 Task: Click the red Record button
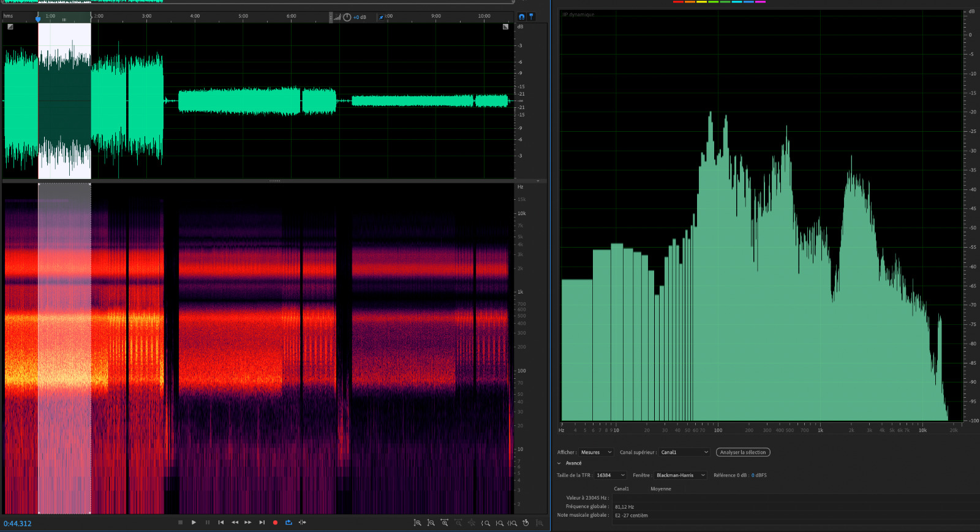275,522
